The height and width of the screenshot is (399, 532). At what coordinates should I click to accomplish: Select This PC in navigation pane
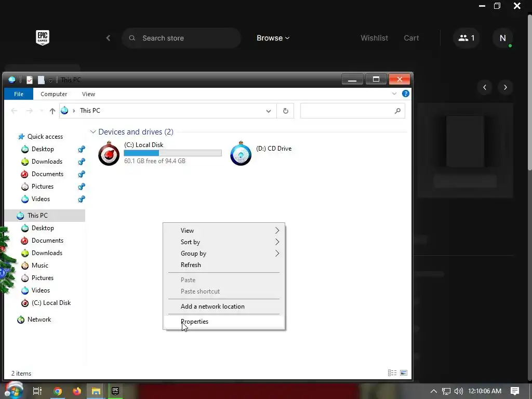tap(45, 216)
